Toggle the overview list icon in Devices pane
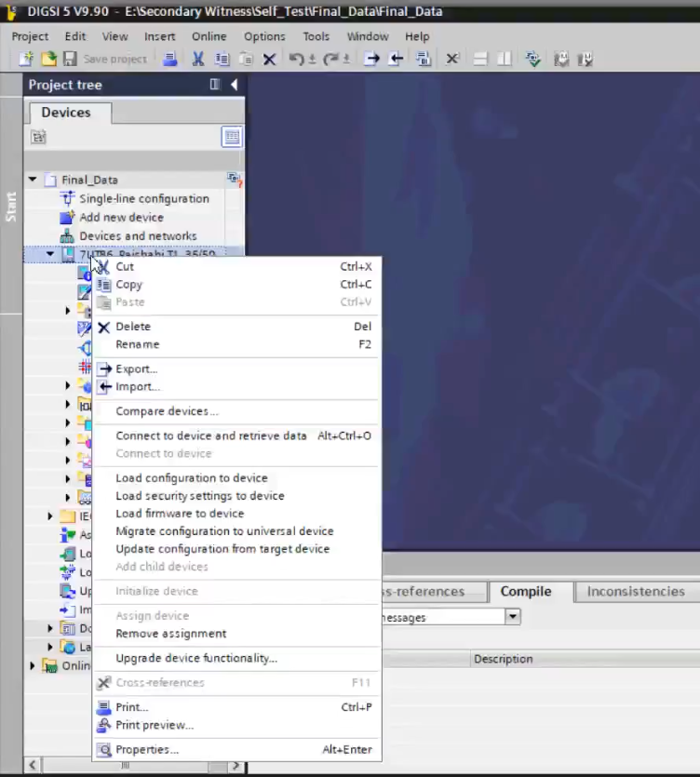This screenshot has height=777, width=700. pyautogui.click(x=232, y=137)
